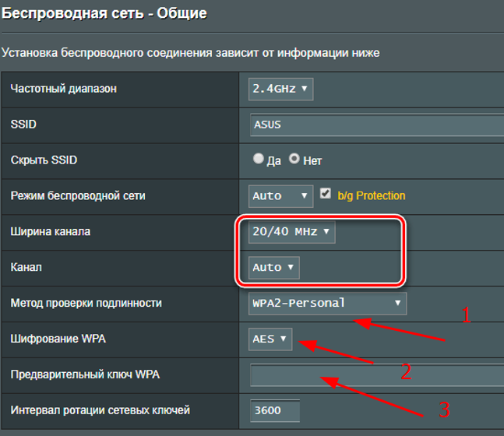Image resolution: width=504 pixels, height=436 pixels.
Task: Click the Скрыть SSID label
Action: 44,160
